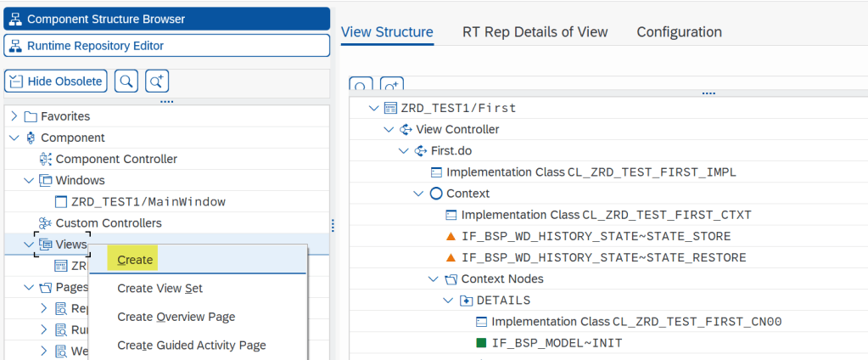
Task: Click the Component Controller icon
Action: [x=46, y=159]
